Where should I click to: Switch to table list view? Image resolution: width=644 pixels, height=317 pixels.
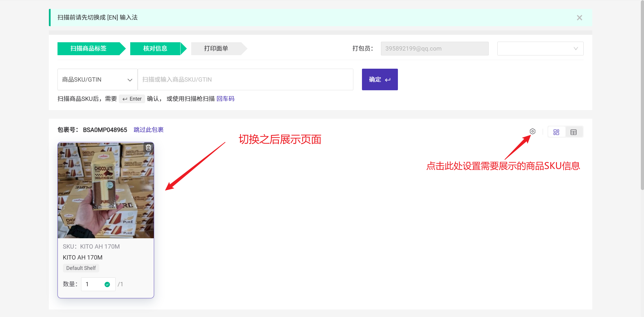pos(574,132)
